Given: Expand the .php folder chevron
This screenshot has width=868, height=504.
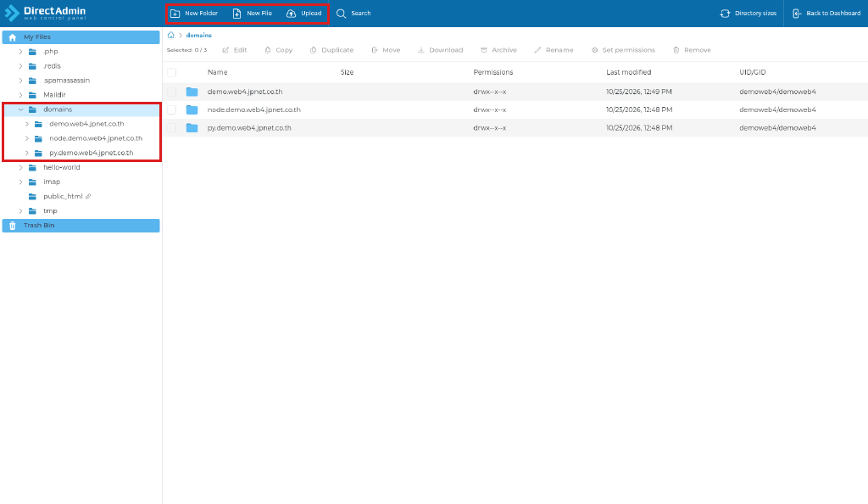Looking at the screenshot, I should [x=20, y=52].
